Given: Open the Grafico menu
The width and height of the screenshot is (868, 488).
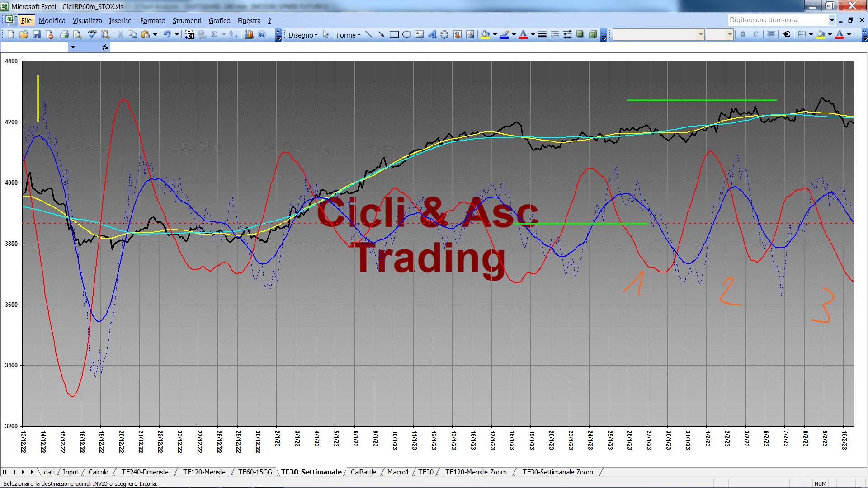Looking at the screenshot, I should tap(219, 21).
